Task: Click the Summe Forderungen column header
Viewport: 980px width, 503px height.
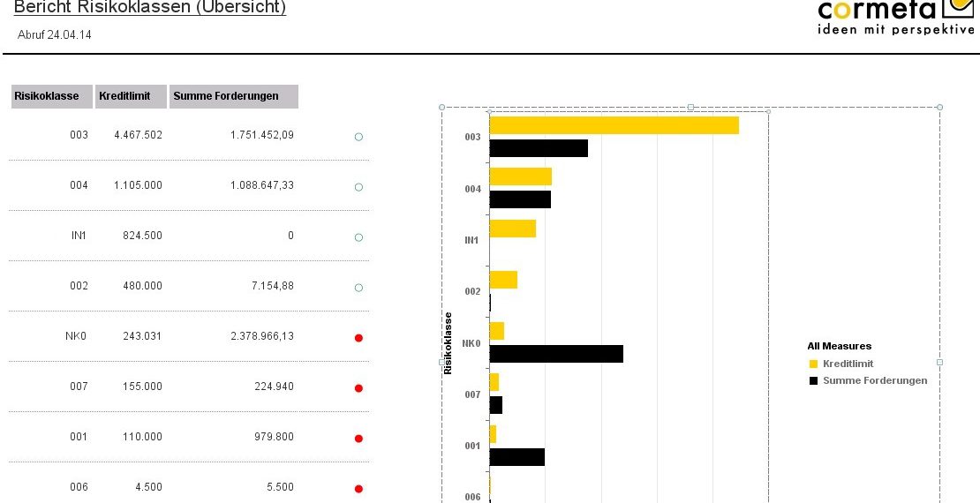Action: (x=233, y=96)
